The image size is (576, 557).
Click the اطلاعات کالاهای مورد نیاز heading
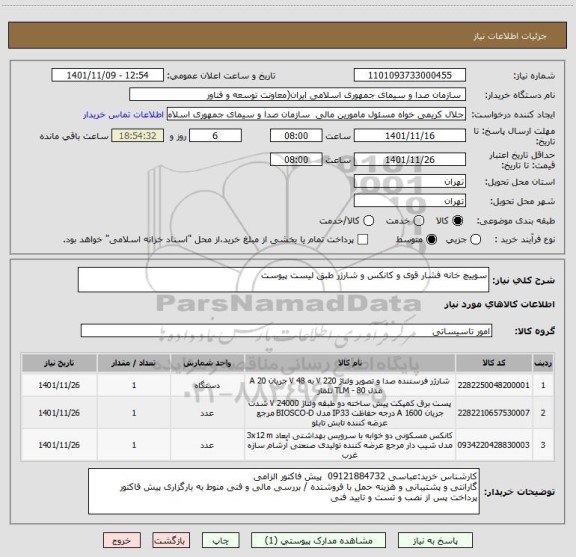tap(500, 305)
